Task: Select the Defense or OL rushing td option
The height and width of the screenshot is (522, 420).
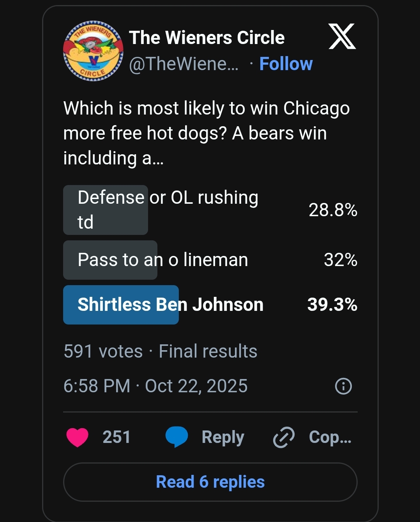Action: click(x=210, y=210)
